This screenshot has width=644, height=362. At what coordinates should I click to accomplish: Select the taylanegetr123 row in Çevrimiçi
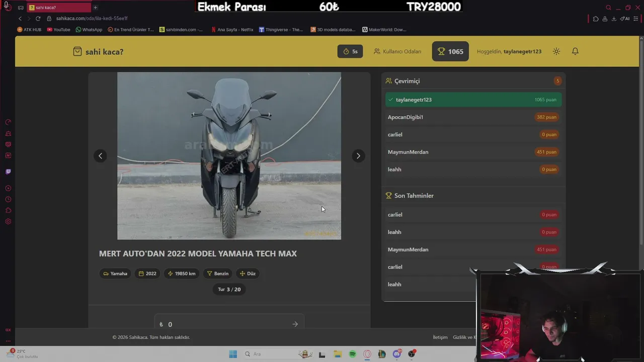[473, 100]
